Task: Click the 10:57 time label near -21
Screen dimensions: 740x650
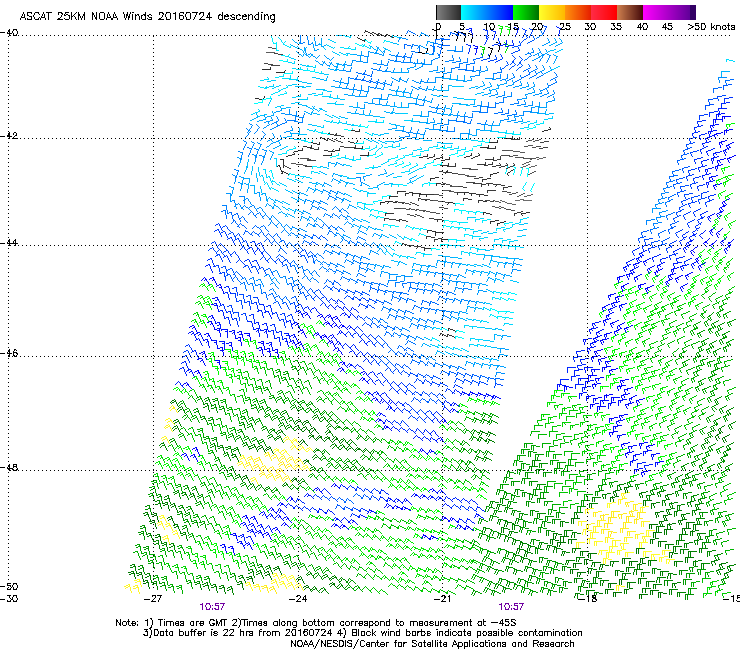Action: point(511,607)
